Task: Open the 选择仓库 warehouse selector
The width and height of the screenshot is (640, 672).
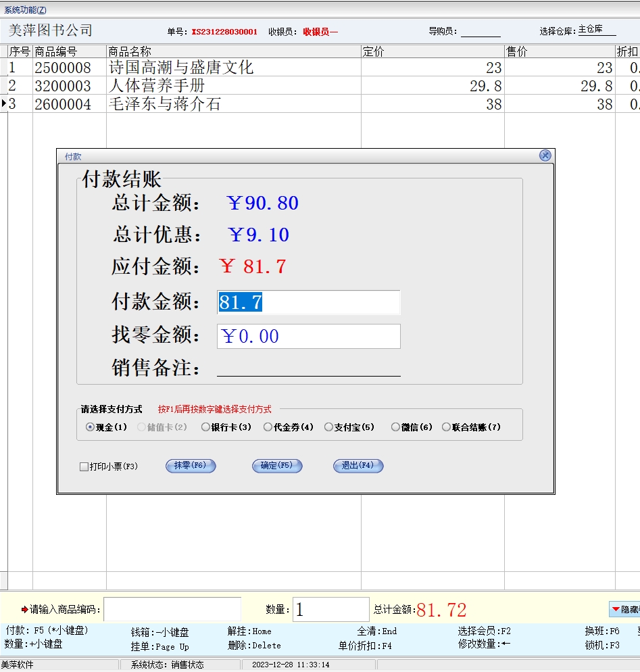Action: 596,30
